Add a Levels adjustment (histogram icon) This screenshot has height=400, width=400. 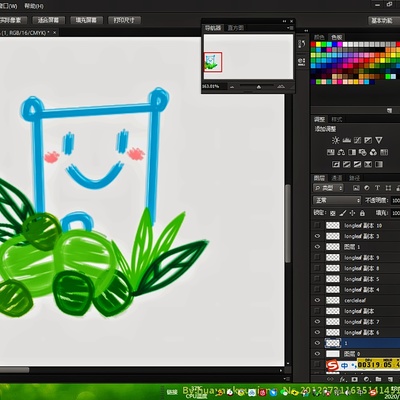(347, 140)
